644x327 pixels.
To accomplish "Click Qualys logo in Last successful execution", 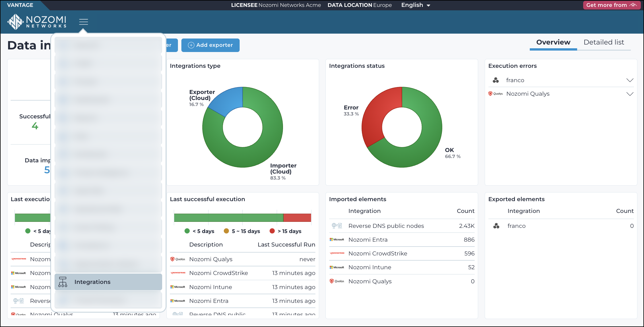I will click(x=178, y=259).
